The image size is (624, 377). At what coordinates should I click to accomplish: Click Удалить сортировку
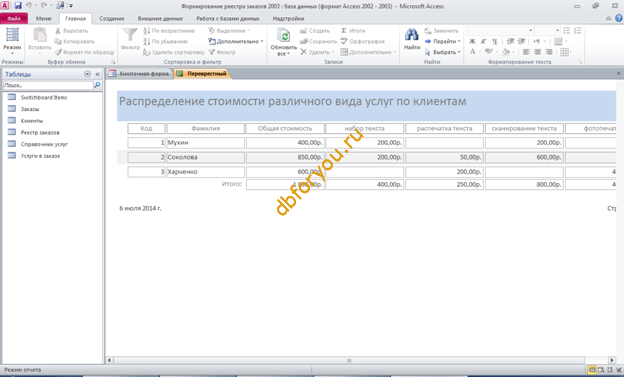point(174,52)
